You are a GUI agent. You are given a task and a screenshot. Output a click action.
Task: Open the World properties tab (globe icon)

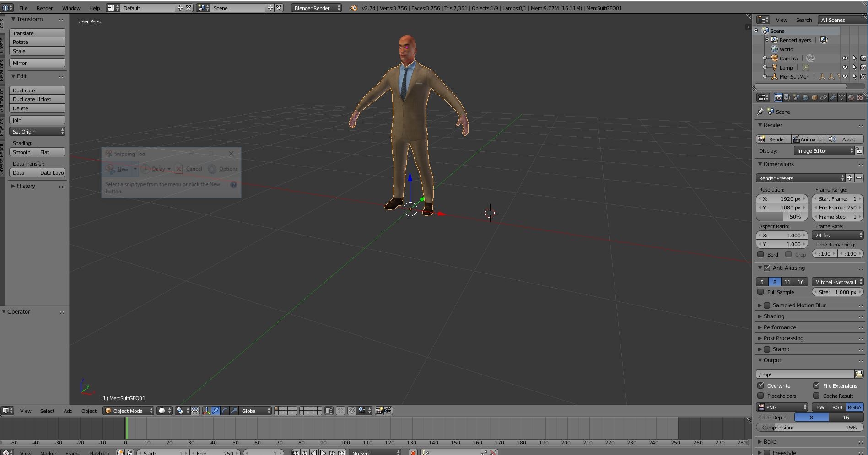tap(805, 97)
